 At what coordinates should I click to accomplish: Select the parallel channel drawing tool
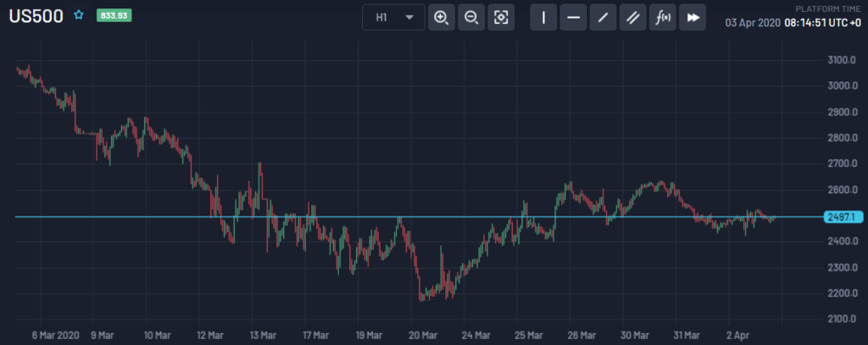click(632, 17)
